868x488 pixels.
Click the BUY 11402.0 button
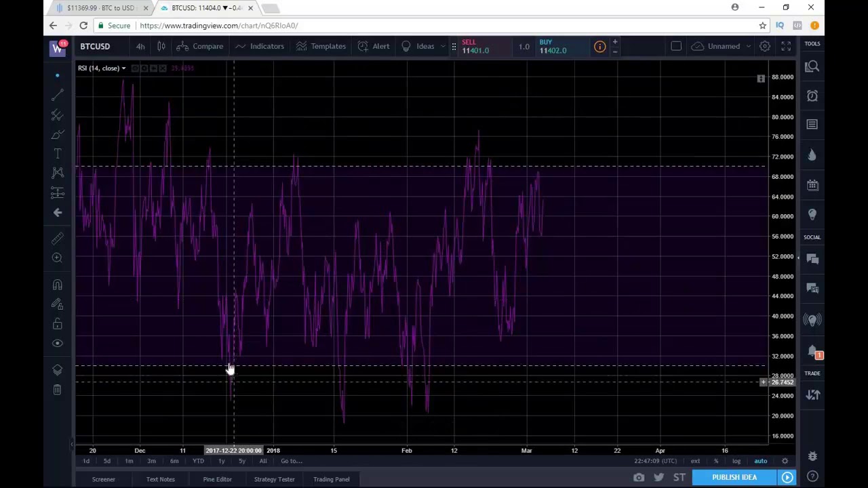(x=561, y=46)
